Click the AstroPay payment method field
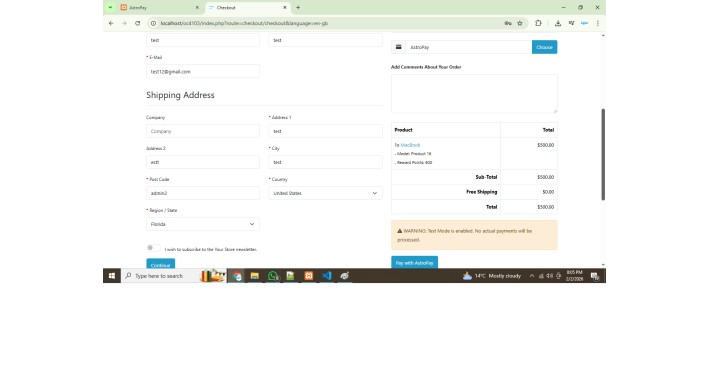 469,47
